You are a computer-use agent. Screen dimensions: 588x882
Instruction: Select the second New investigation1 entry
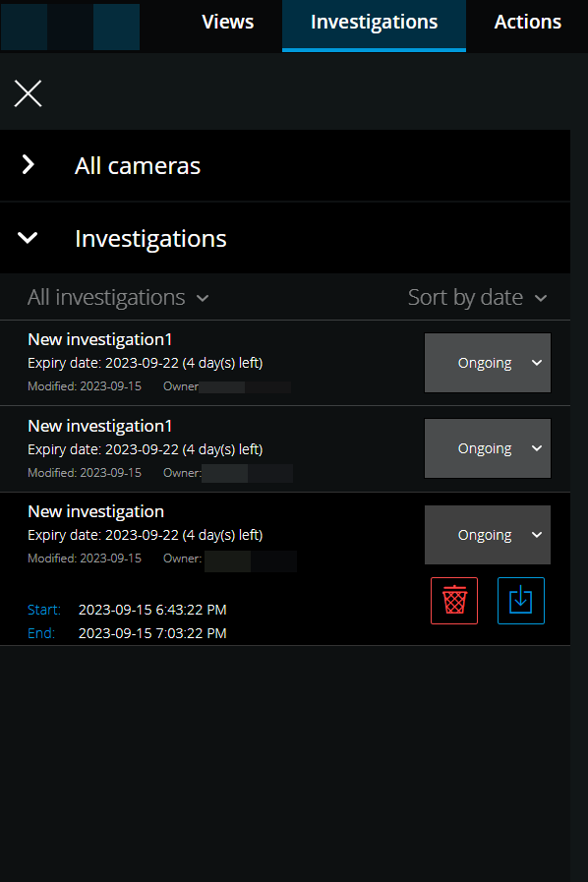[x=99, y=426]
